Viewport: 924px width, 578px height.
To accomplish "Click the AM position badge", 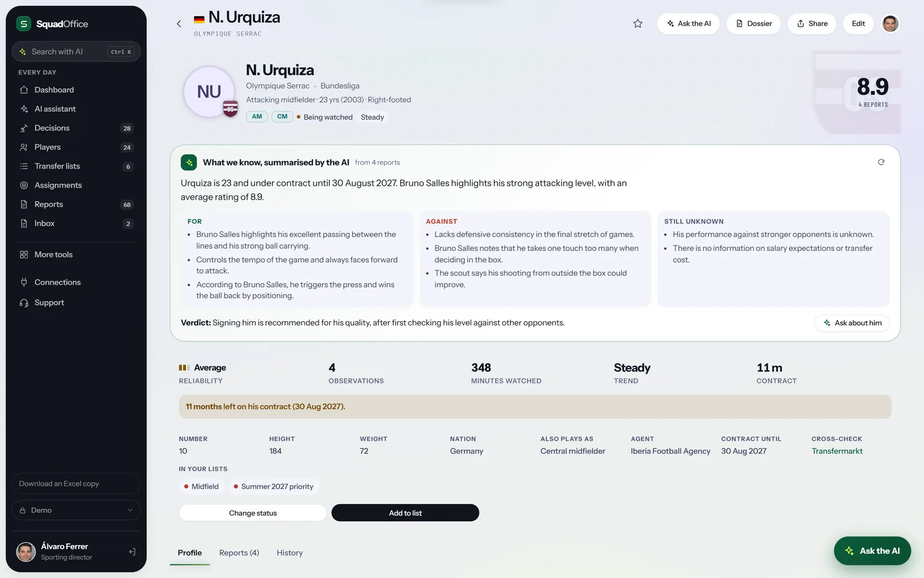I will tap(257, 117).
